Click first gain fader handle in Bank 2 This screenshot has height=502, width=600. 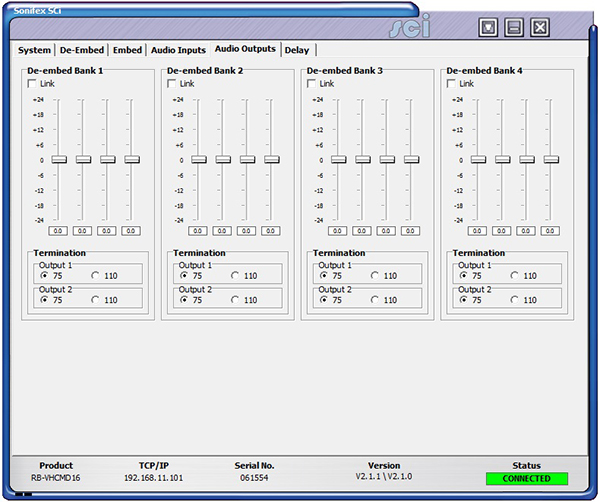click(x=199, y=159)
